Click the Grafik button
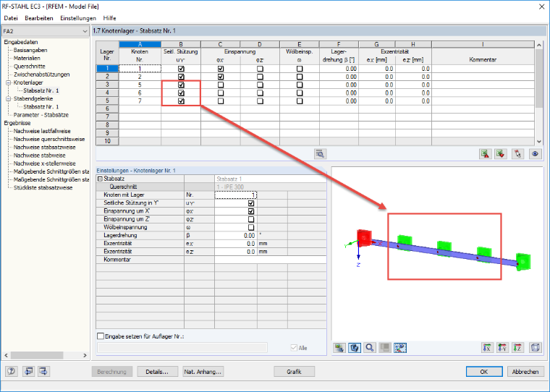The image size is (550, 392). point(294,372)
